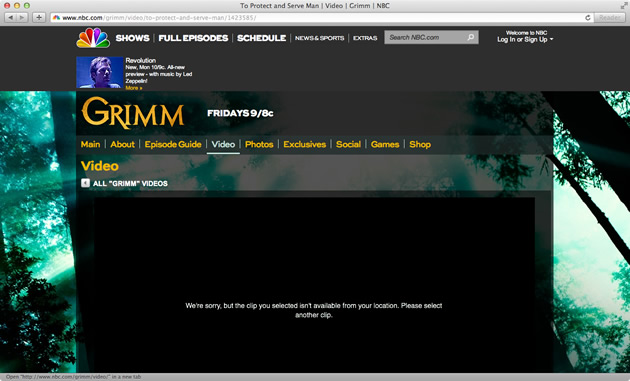This screenshot has height=381, width=630.
Task: Enter fullscreen with window corner arrows
Action: (x=624, y=6)
